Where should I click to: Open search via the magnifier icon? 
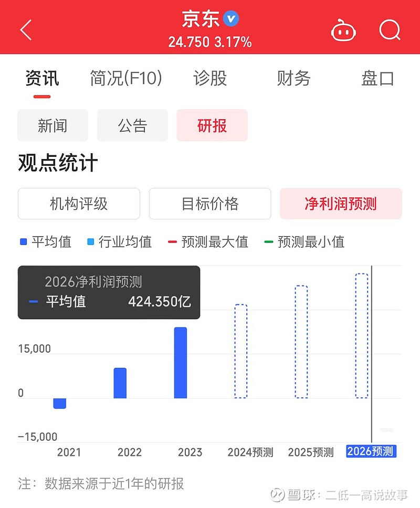pos(390,30)
